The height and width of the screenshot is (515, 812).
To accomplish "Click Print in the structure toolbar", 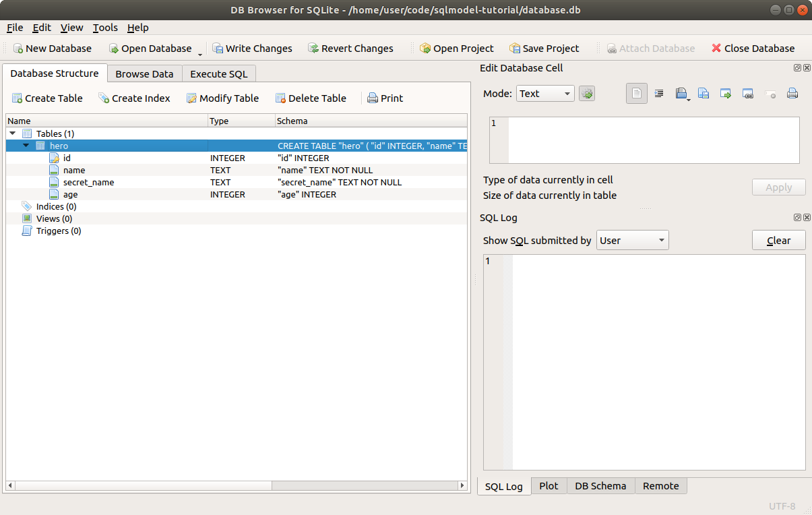I will [385, 98].
